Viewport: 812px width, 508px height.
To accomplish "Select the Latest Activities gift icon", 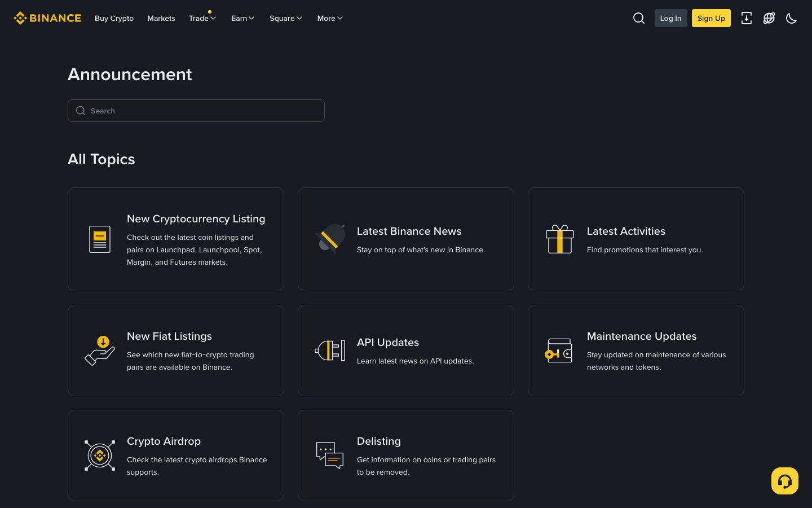I will coord(560,239).
